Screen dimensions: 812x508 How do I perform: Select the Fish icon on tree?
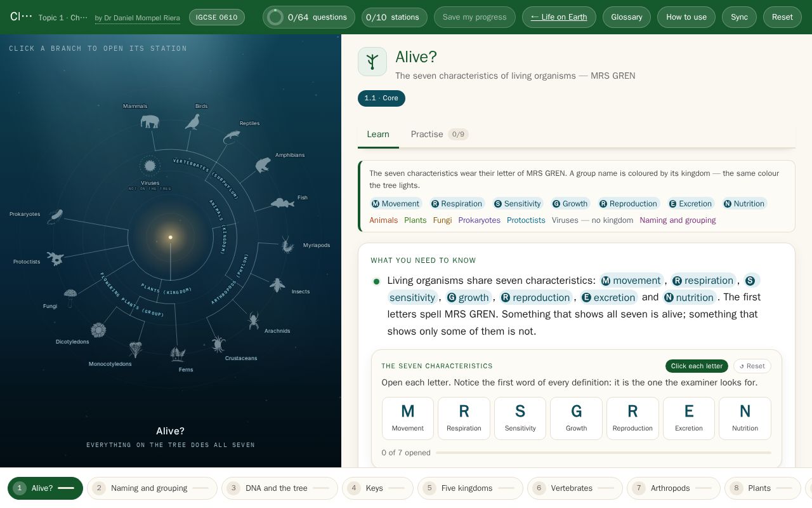click(283, 203)
